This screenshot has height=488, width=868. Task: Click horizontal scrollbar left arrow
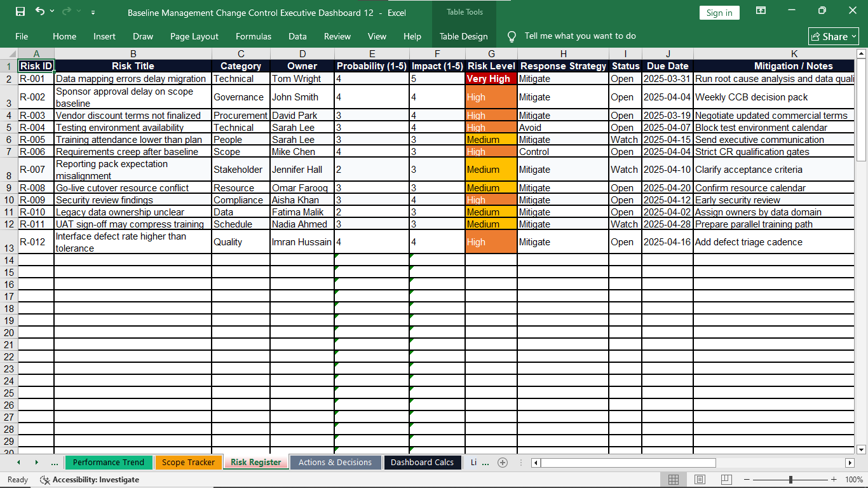click(x=536, y=463)
